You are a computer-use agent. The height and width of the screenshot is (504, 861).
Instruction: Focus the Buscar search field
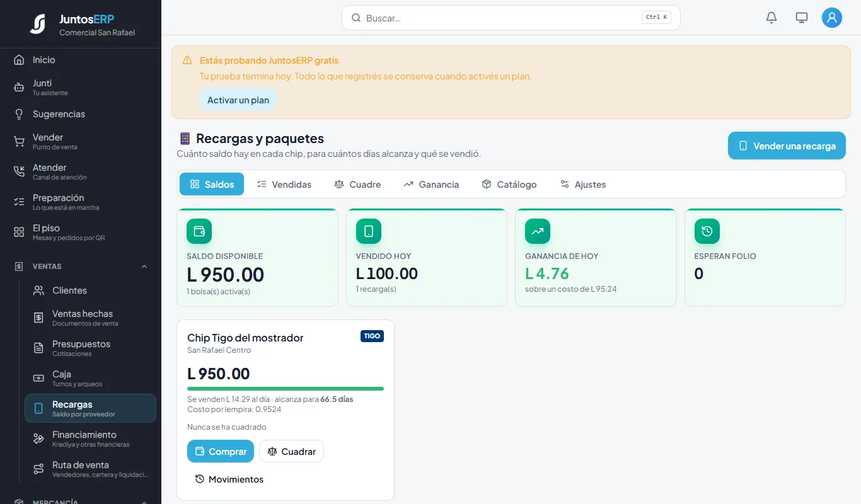coord(511,18)
